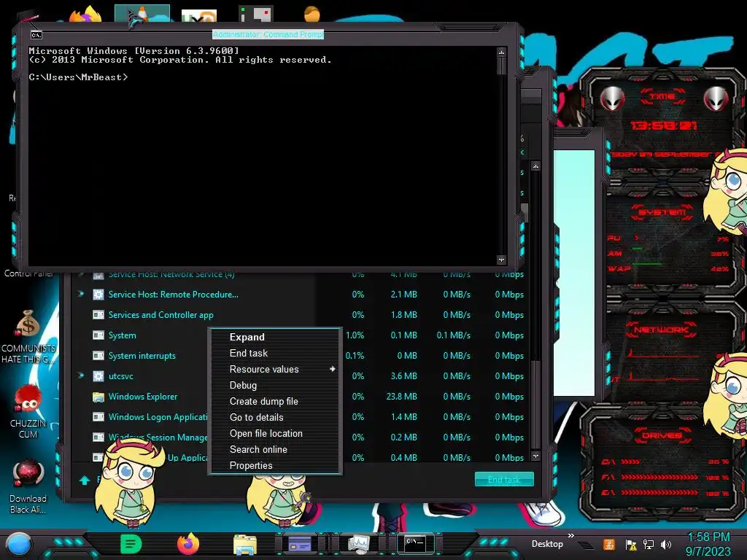Open the green Spotify-style taskbar icon
This screenshot has width=747, height=560.
131,544
